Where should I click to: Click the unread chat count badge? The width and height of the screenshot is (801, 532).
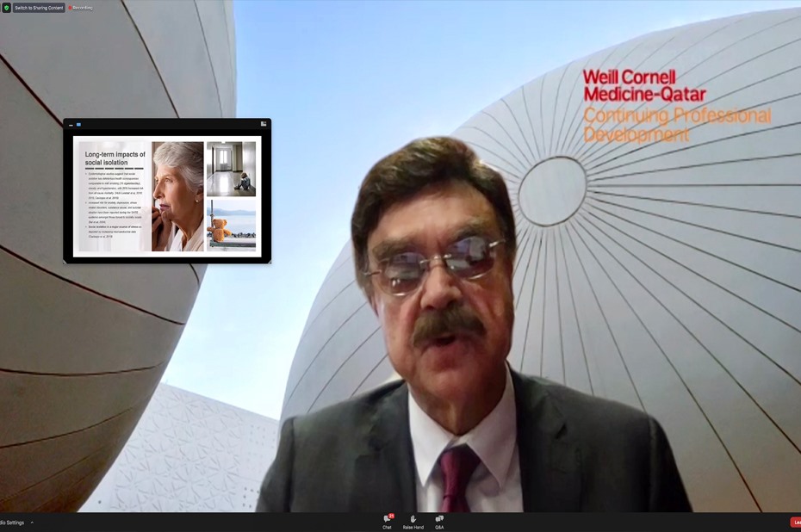(x=391, y=517)
